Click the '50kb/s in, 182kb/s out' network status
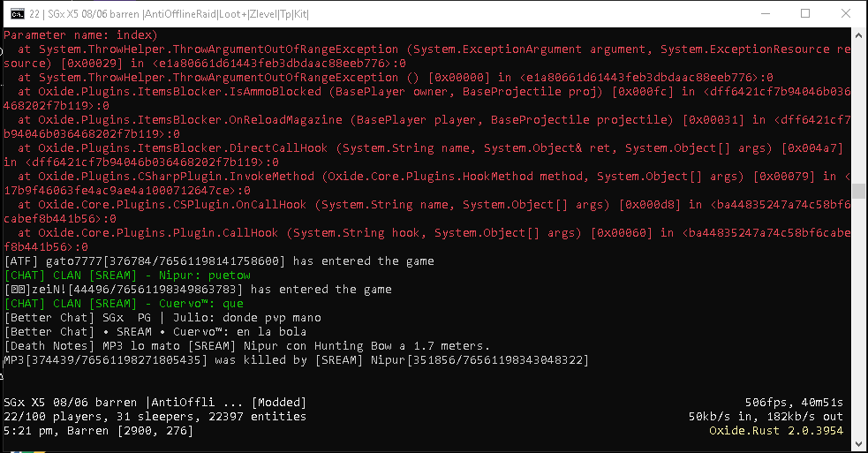 pos(766,417)
